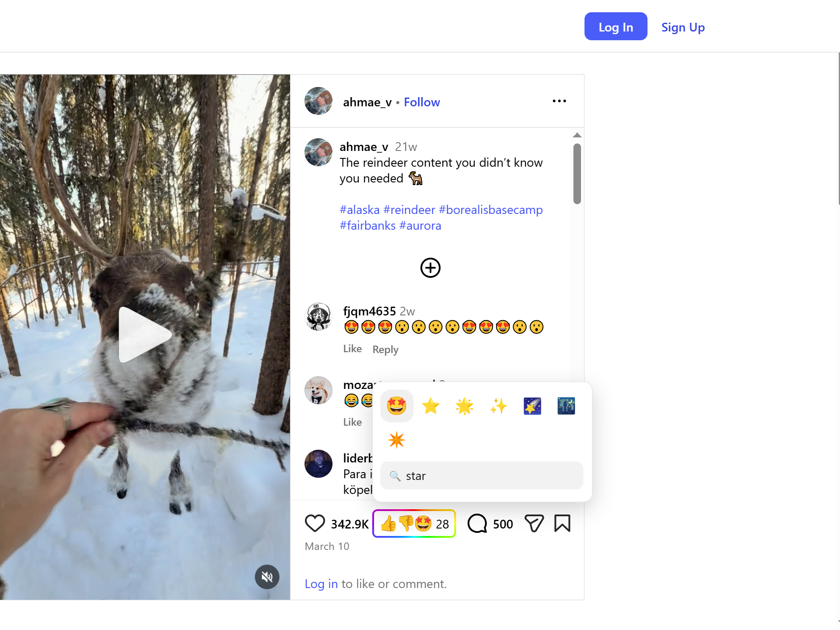Click the thumbs up reaction in reaction bar
840x630 pixels.
click(x=388, y=524)
